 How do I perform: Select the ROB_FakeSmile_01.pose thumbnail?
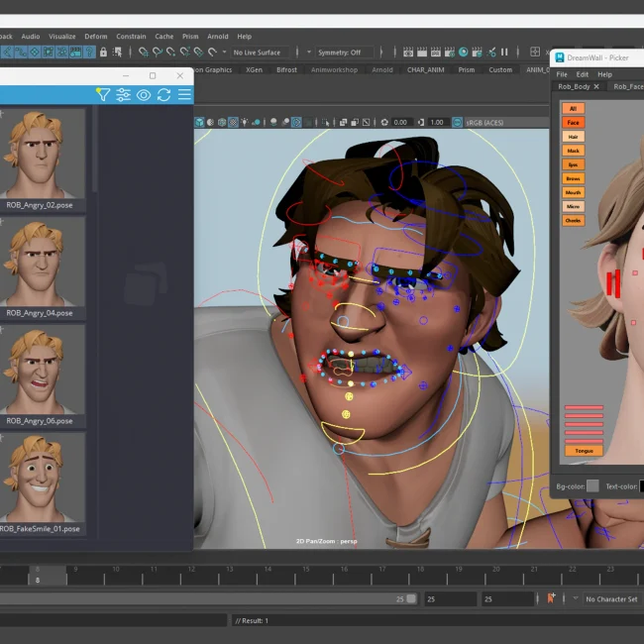43,478
